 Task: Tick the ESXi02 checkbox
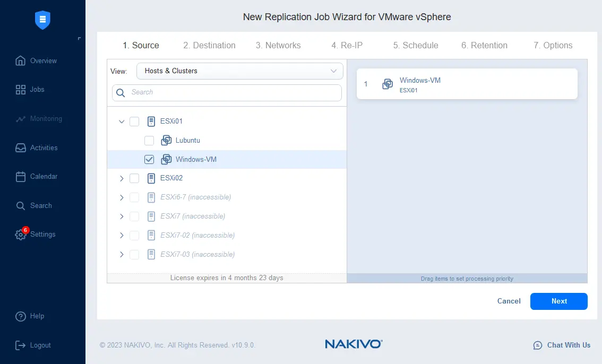pos(134,178)
